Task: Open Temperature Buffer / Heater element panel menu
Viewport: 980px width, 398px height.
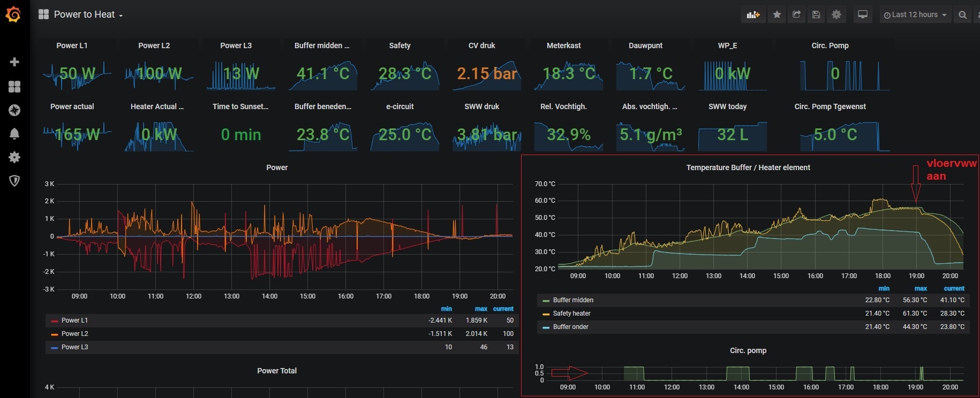Action: click(748, 167)
